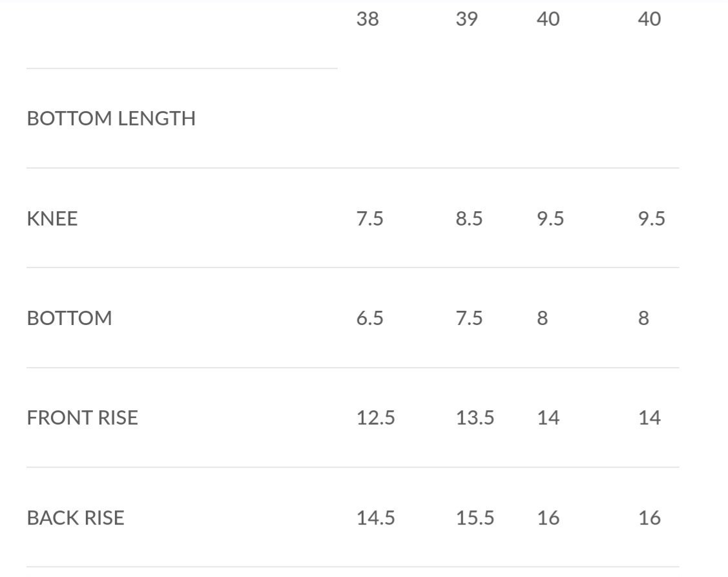Viewport: 728px width, 577px height.
Task: Click BACK RISE value 15.5
Action: [475, 518]
